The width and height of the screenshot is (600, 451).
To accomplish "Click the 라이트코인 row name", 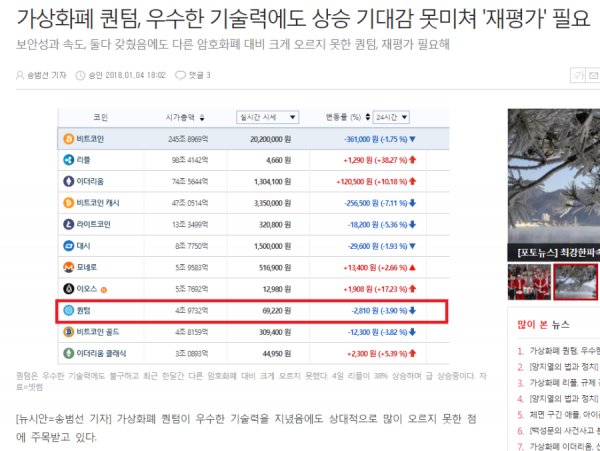I will tap(93, 224).
